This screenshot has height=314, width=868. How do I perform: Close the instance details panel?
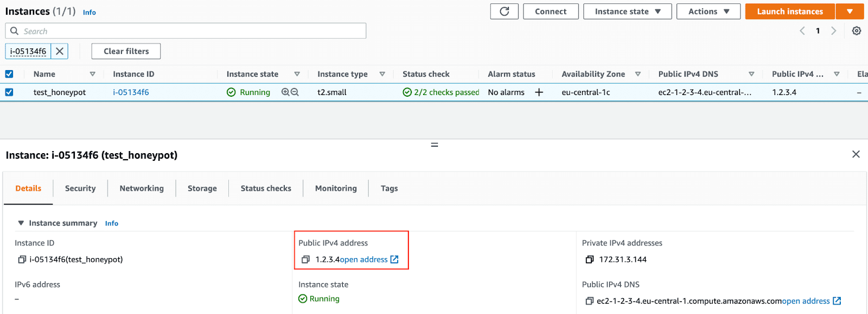coord(856,154)
